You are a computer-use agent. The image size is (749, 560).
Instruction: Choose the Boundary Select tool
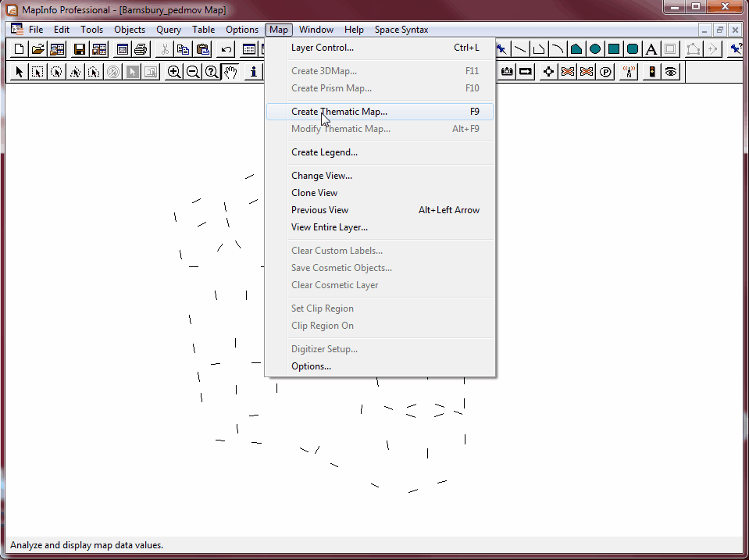pyautogui.click(x=94, y=72)
